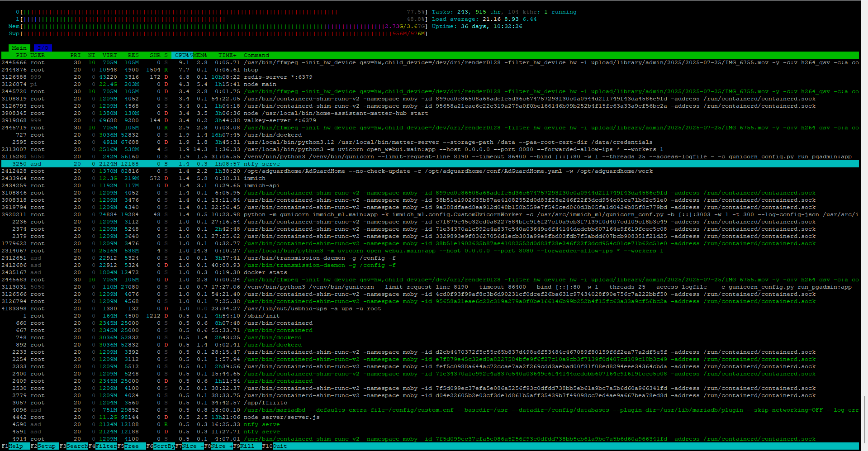Click the Mem usage meter bar
The width and height of the screenshot is (868, 451).
point(218,26)
